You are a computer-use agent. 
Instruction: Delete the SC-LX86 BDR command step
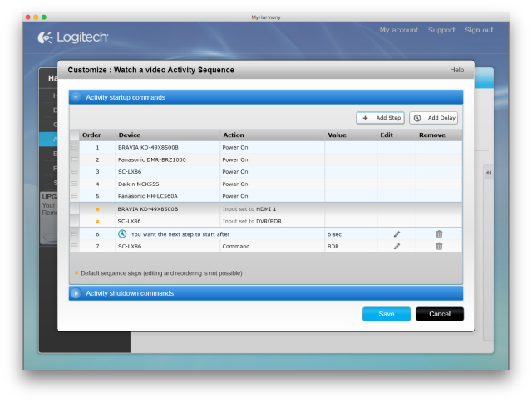pos(439,246)
